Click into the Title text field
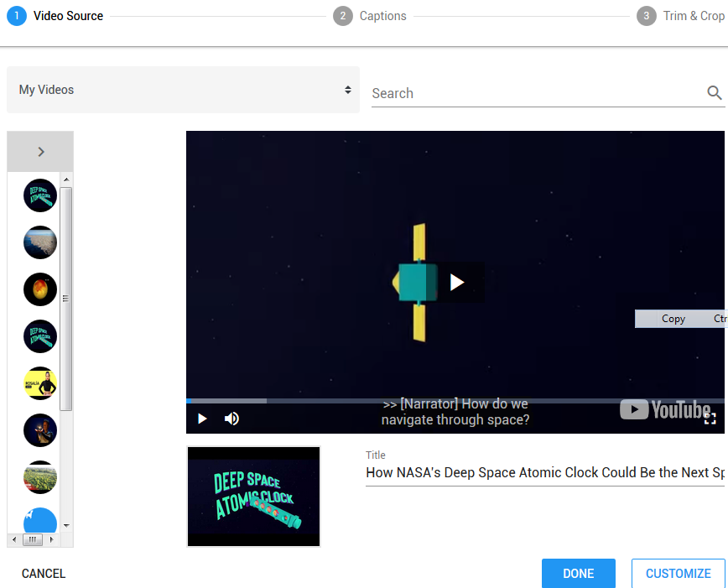Image resolution: width=728 pixels, height=588 pixels. (543, 473)
